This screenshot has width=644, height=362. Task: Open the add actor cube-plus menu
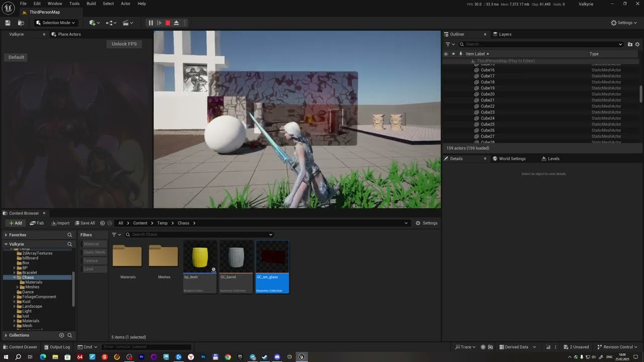click(94, 23)
